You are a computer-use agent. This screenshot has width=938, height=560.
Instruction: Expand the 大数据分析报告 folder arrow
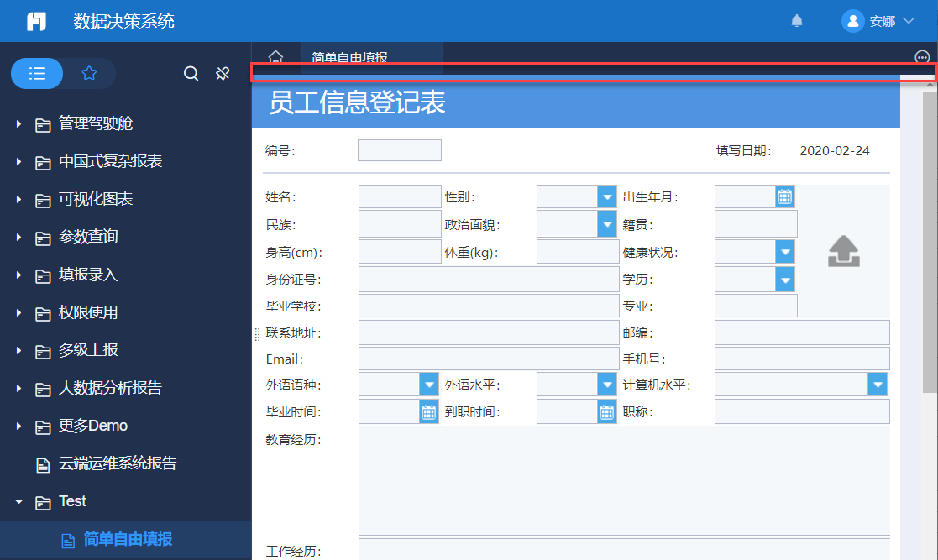point(18,388)
